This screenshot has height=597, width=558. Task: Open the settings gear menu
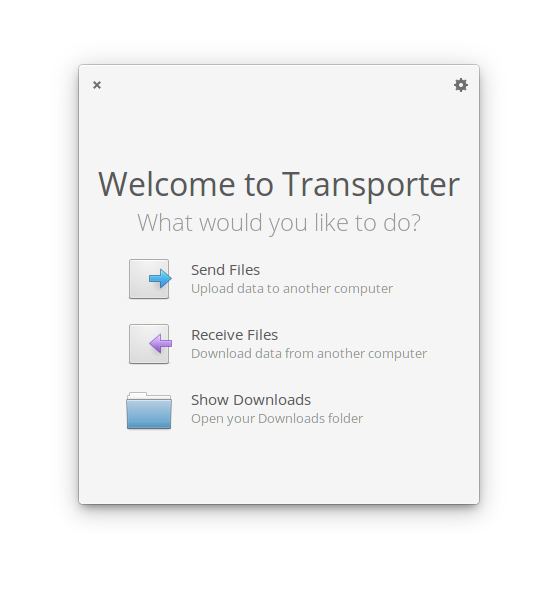pyautogui.click(x=461, y=85)
